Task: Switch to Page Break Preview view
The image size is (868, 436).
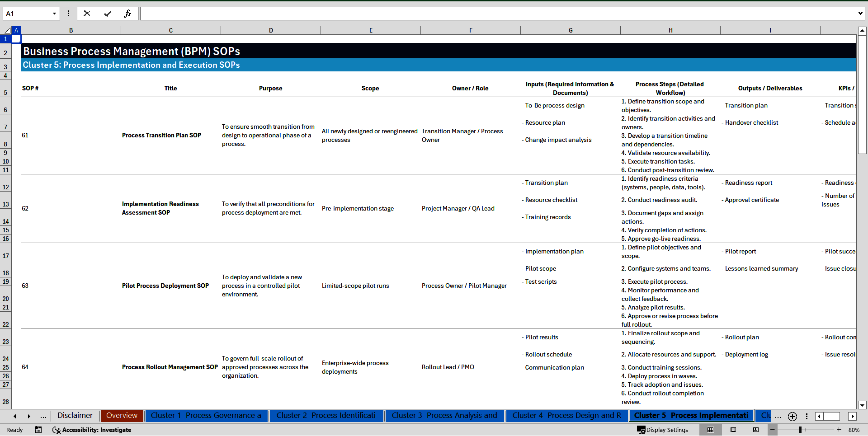Action: click(x=756, y=430)
